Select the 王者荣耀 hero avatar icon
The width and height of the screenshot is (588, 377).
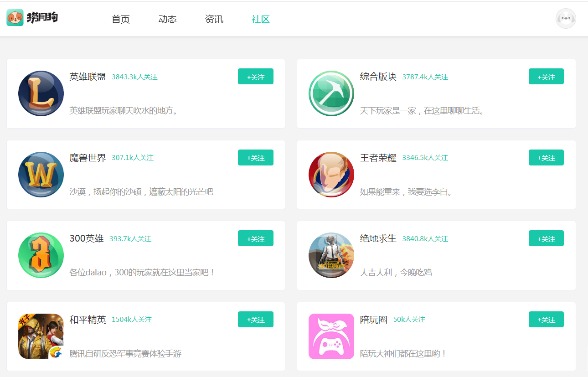(x=331, y=175)
